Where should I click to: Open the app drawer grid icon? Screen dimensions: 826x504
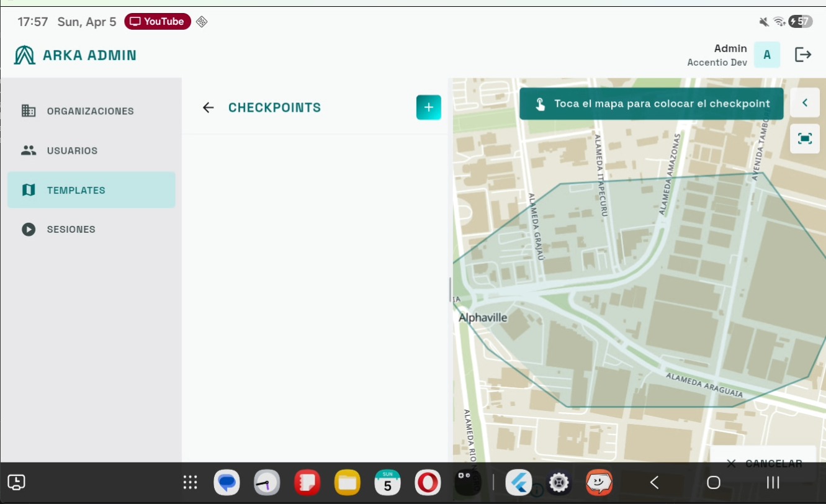point(190,482)
